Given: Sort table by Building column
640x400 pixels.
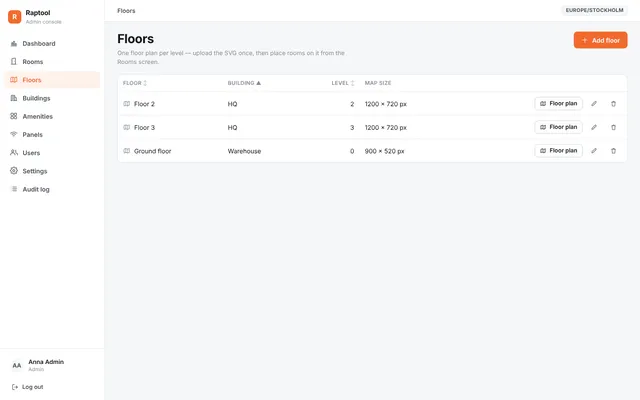Looking at the screenshot, I should click(244, 83).
